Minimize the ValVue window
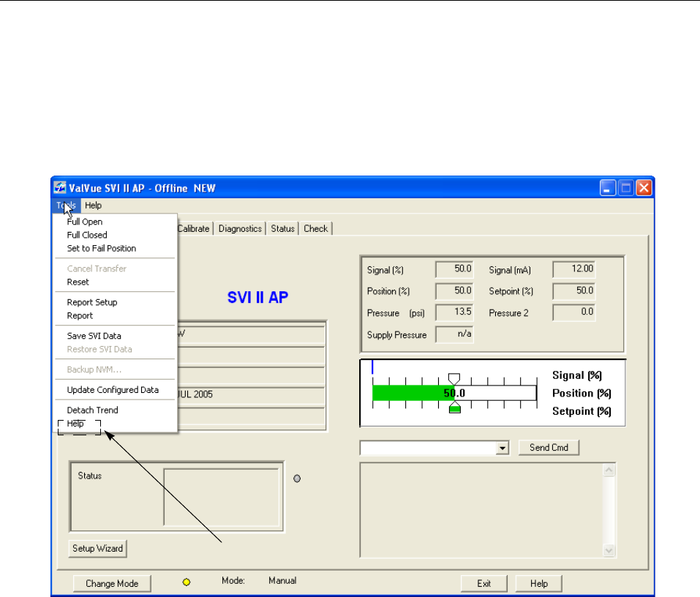 point(608,188)
